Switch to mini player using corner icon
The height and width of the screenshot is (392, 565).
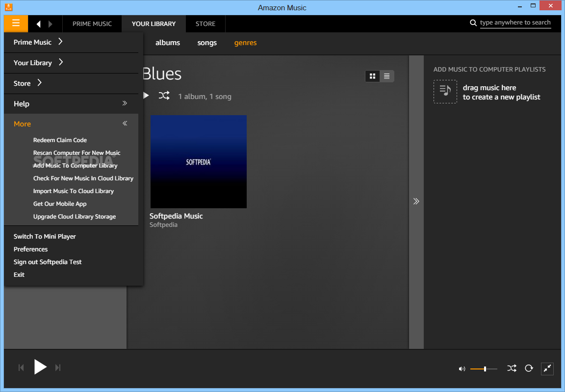tap(547, 368)
